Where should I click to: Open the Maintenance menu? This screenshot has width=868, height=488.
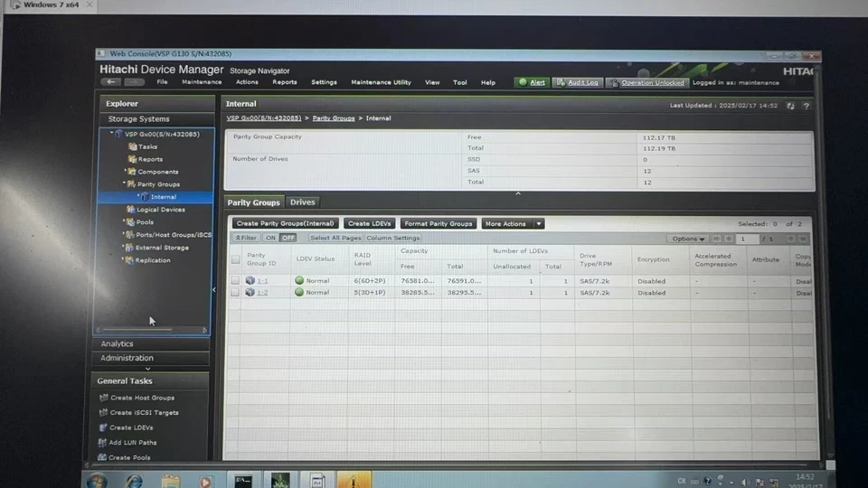pos(202,82)
